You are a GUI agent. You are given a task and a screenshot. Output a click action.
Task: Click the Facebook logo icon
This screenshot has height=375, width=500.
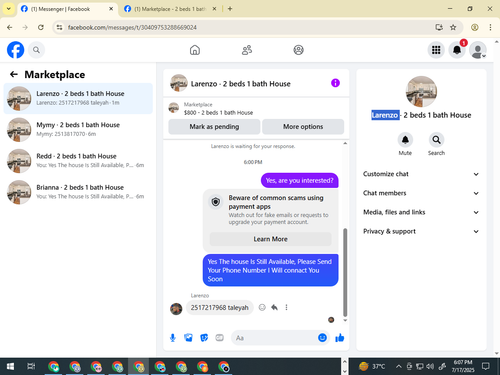pyautogui.click(x=15, y=50)
